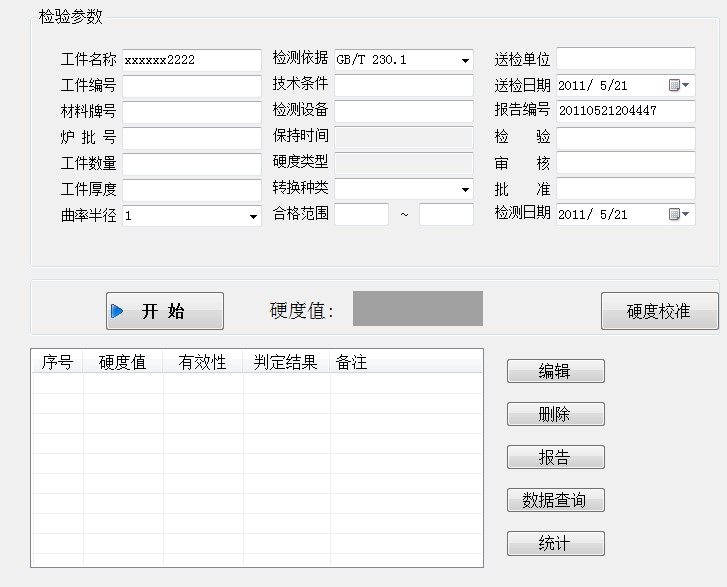Click the 硬度值 column header

[123, 362]
